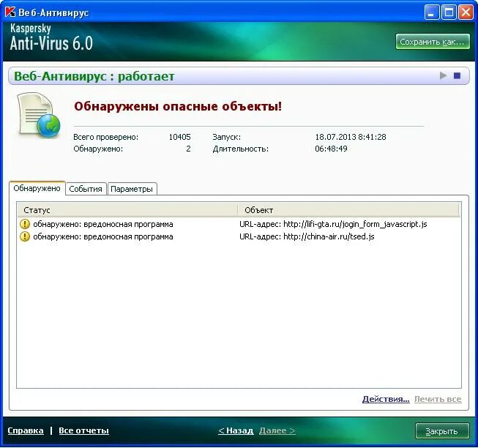Click the Лечить все link
478x448 pixels.
pyautogui.click(x=438, y=399)
